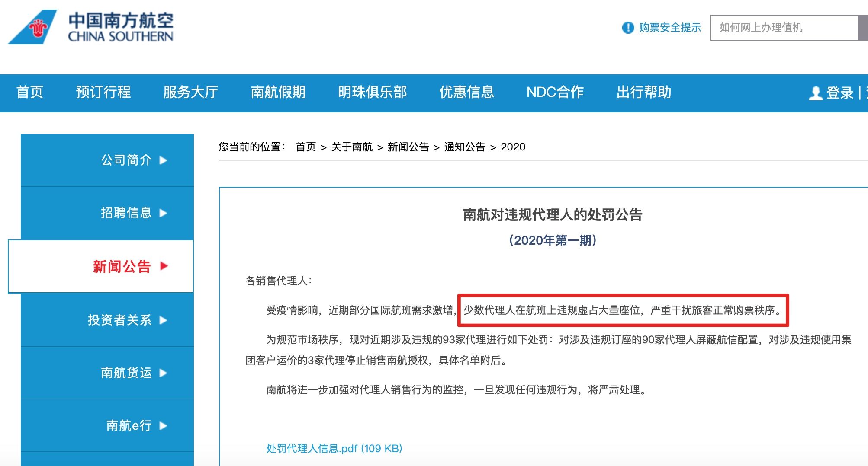This screenshot has height=466, width=868.
Task: Select 招聘信息 in the sidebar
Action: point(107,213)
